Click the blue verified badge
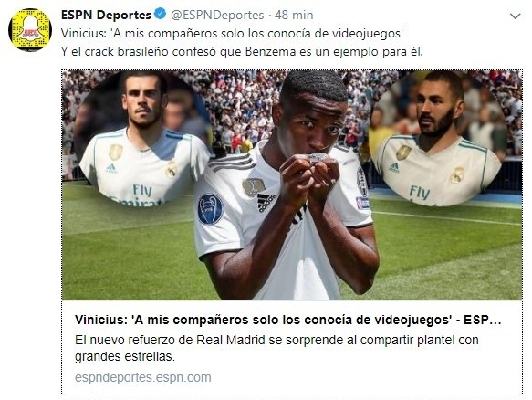This screenshot has width=532, height=400. click(x=160, y=15)
